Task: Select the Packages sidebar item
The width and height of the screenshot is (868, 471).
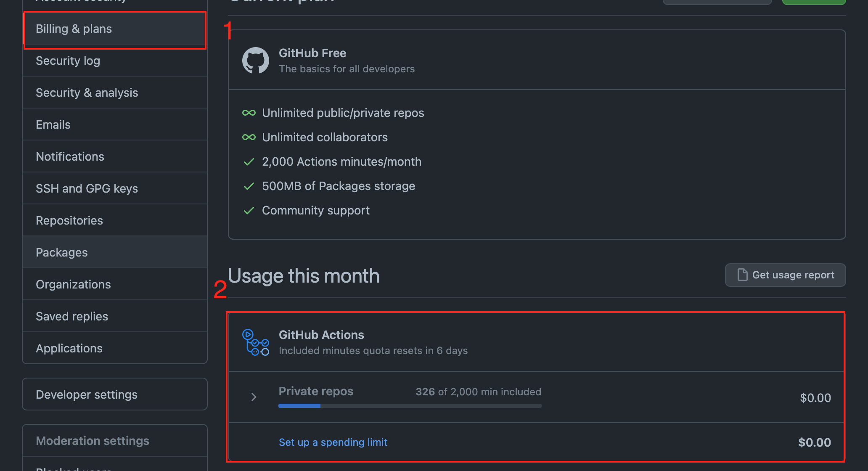Action: [61, 252]
